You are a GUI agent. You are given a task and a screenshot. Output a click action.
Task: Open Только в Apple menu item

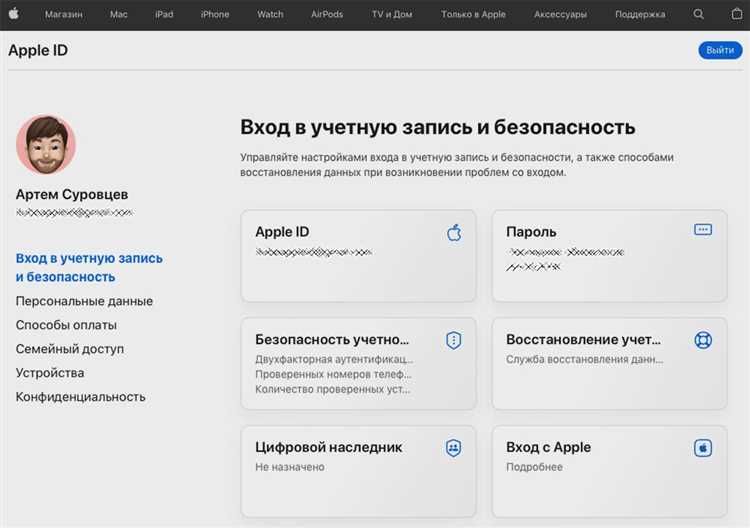pyautogui.click(x=473, y=14)
